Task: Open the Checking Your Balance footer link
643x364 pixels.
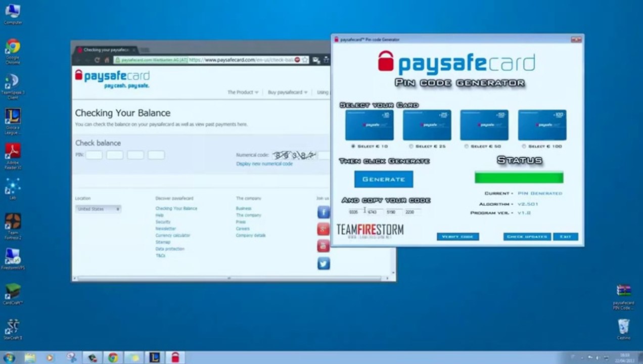Action: tap(176, 208)
